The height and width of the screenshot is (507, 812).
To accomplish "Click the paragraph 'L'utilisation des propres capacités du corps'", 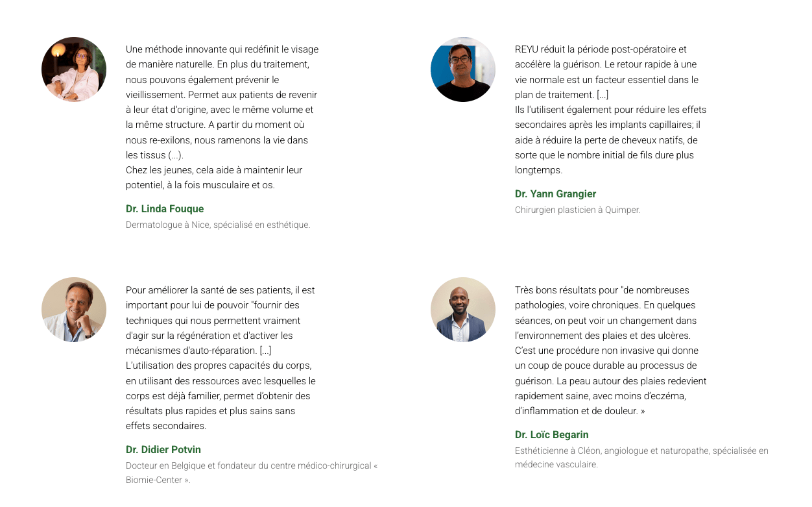I will pyautogui.click(x=221, y=395).
